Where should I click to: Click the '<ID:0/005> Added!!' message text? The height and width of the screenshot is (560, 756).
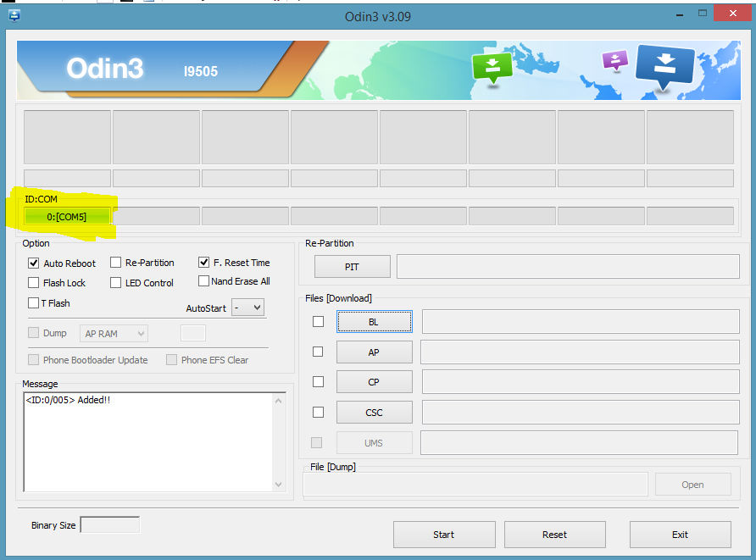[68, 400]
